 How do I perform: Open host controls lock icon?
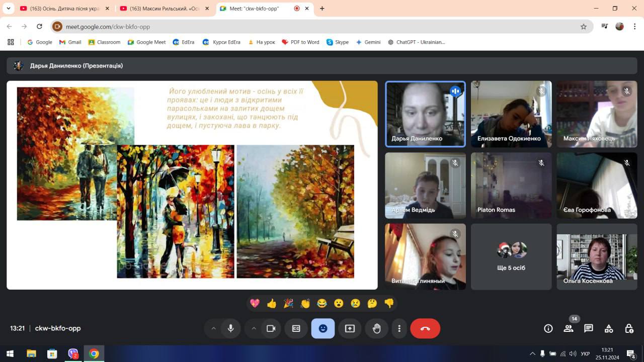(x=629, y=328)
